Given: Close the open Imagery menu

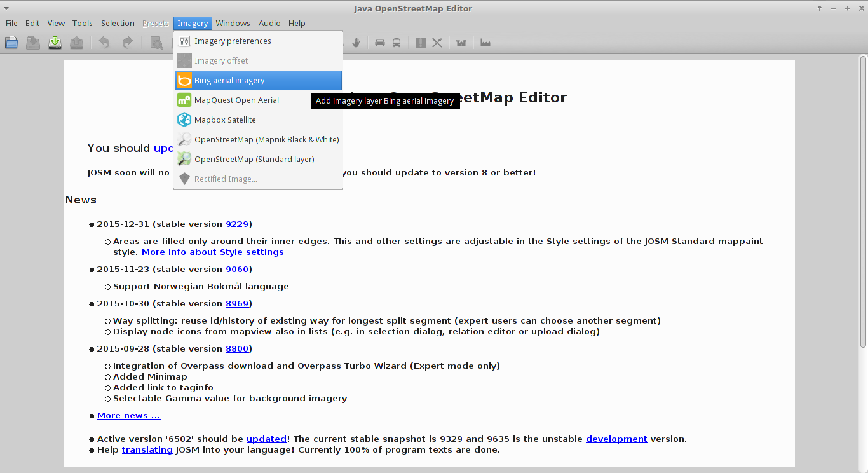Looking at the screenshot, I should 193,23.
